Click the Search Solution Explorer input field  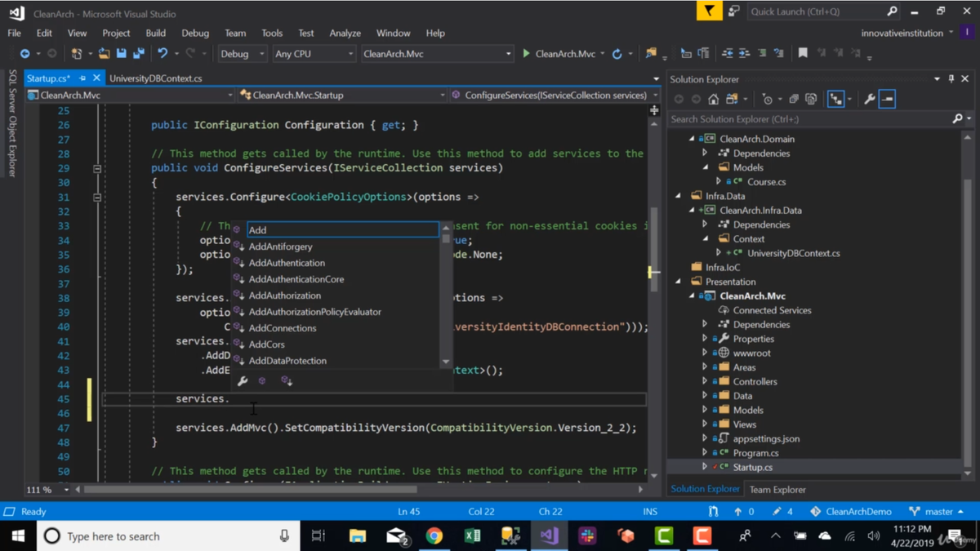810,119
